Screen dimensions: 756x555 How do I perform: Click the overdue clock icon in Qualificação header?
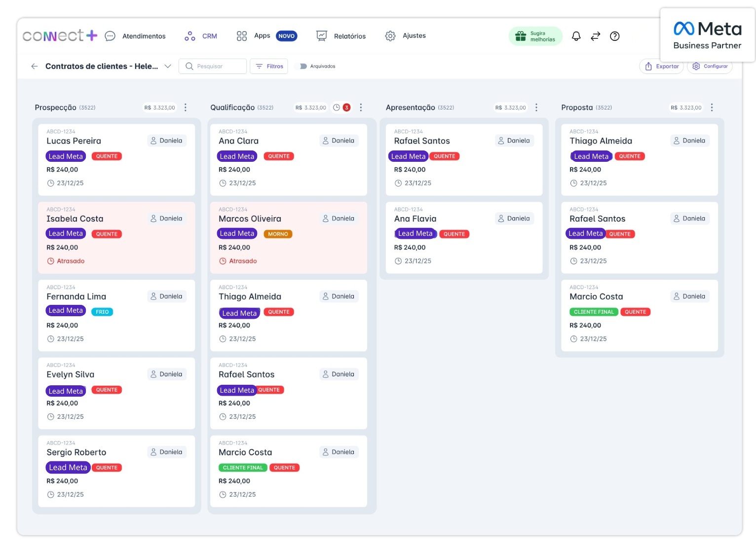337,108
